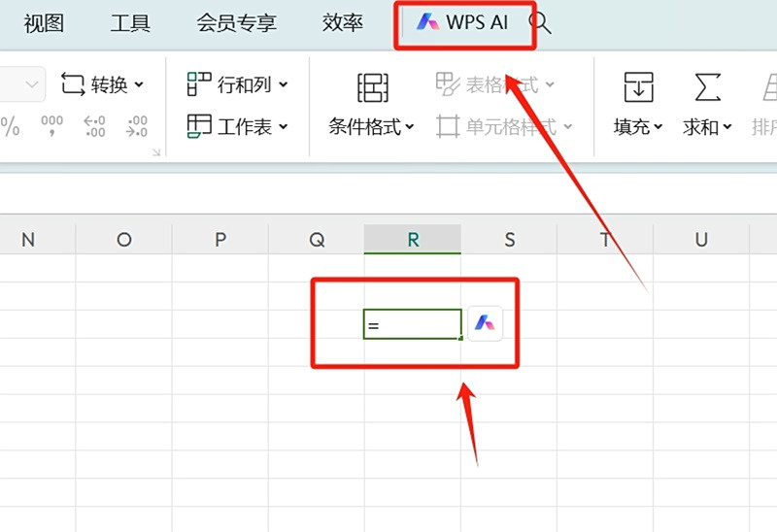
Task: Select column T header
Action: (605, 240)
